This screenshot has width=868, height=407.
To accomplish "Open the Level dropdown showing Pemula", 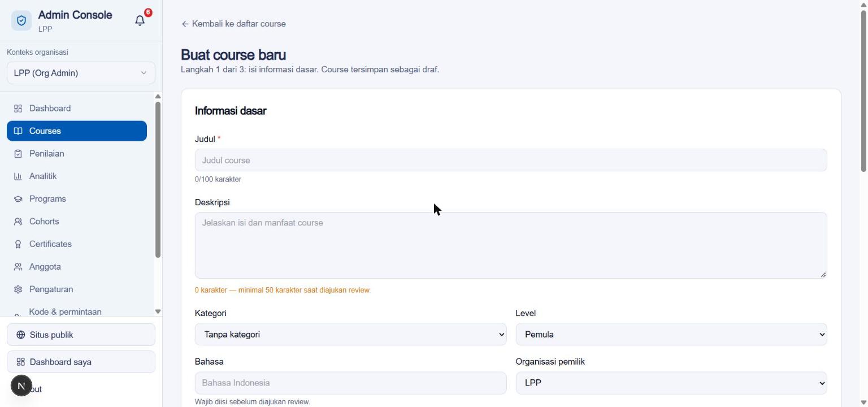I will [x=671, y=334].
